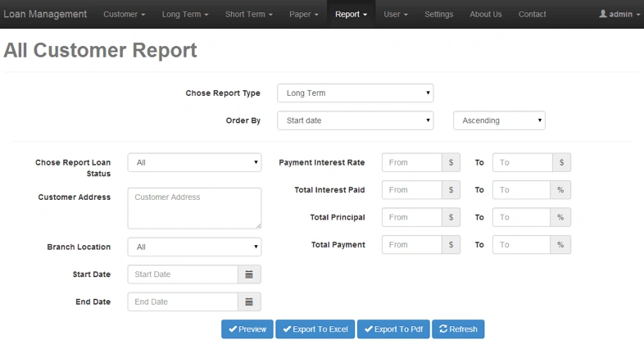Click Export To Pdf button
This screenshot has height=354, width=644.
[393, 329]
